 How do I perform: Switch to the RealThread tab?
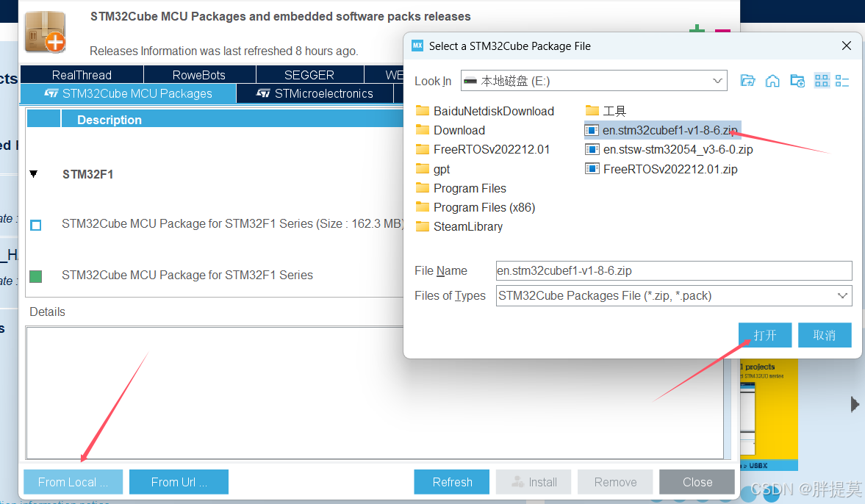tap(82, 74)
